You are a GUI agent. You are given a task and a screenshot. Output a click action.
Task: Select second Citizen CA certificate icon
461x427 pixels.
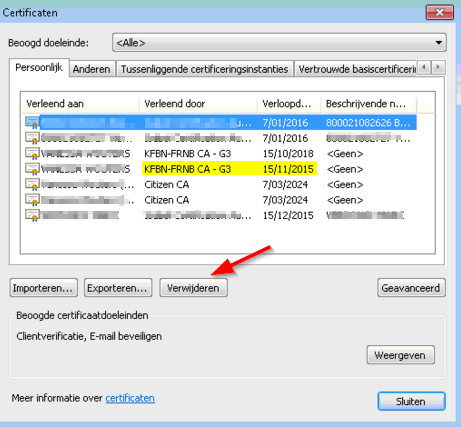coord(32,200)
